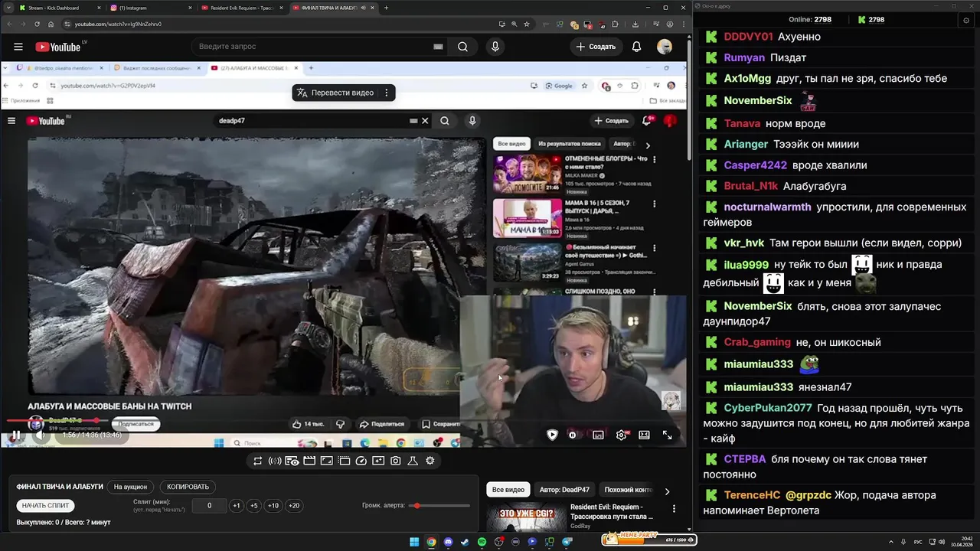Add one minute with +1 button
This screenshot has width=980, height=551.
(x=237, y=506)
